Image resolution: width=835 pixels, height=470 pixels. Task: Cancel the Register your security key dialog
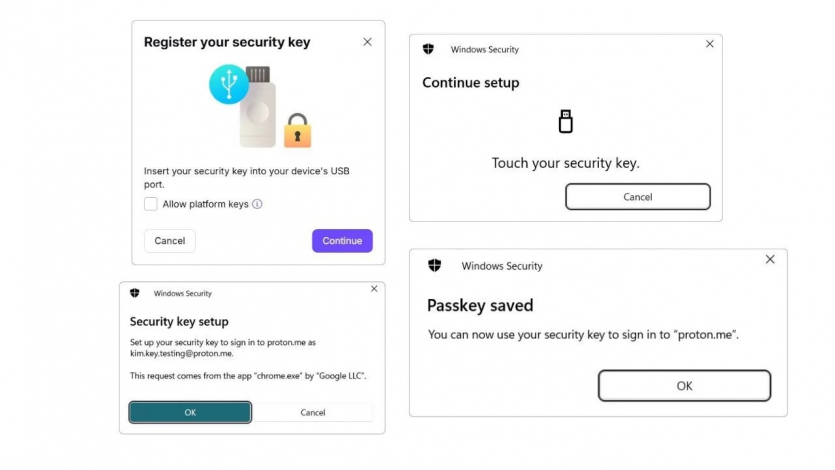(170, 241)
